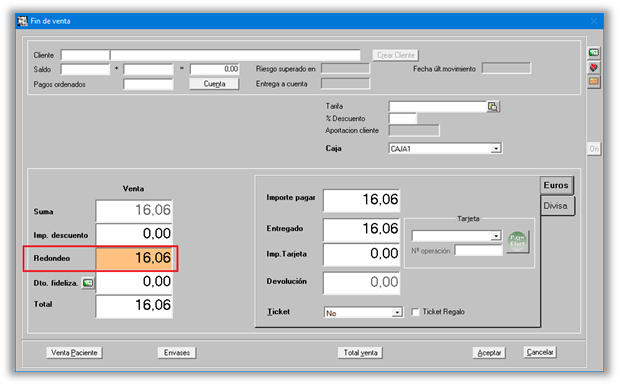Click the Entrega a cuenta field
Image resolution: width=620 pixels, height=385 pixels.
click(x=345, y=84)
